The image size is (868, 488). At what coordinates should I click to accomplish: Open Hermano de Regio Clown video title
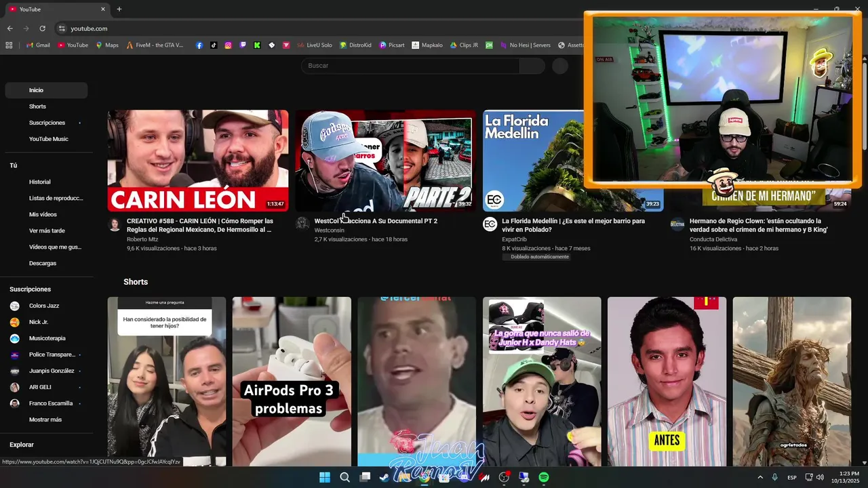758,225
